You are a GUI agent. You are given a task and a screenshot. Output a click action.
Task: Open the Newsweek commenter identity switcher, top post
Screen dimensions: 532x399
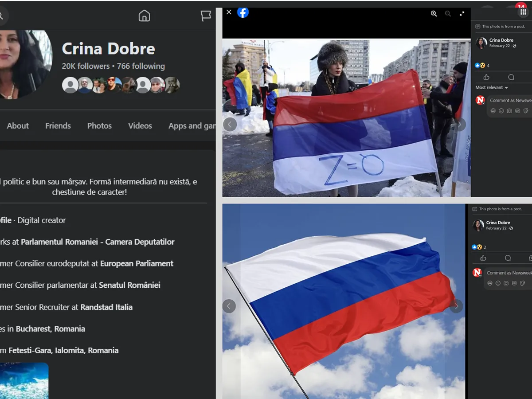tap(480, 101)
